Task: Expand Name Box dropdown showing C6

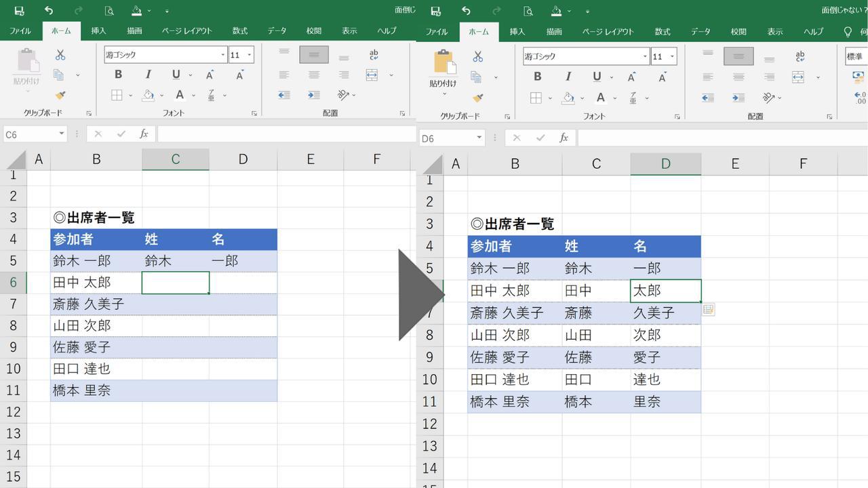Action: pos(62,134)
